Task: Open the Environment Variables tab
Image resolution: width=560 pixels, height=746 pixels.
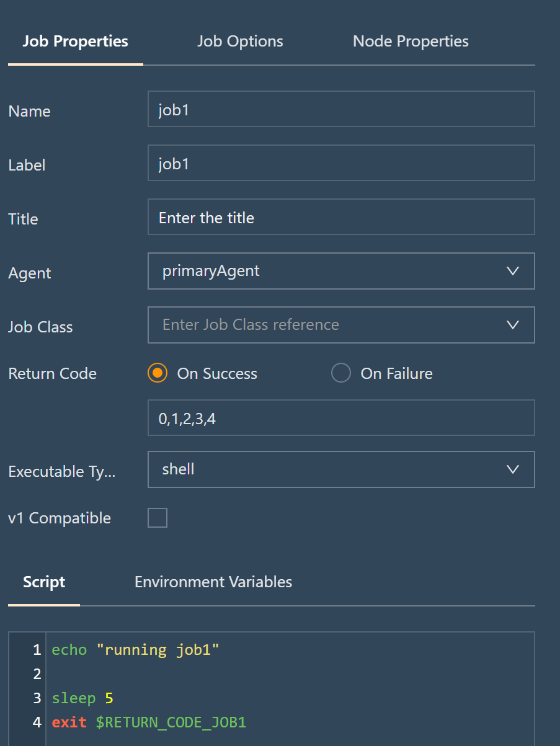Action: (x=213, y=582)
